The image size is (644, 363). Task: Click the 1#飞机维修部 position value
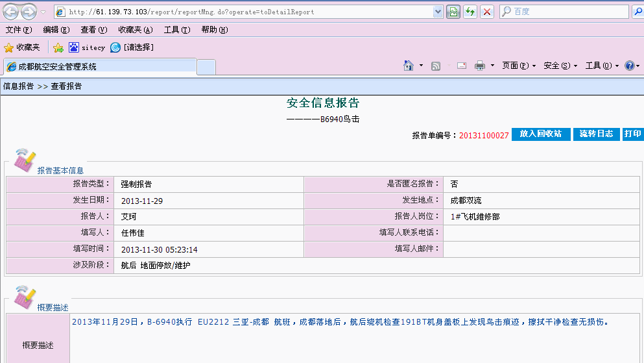(x=475, y=217)
